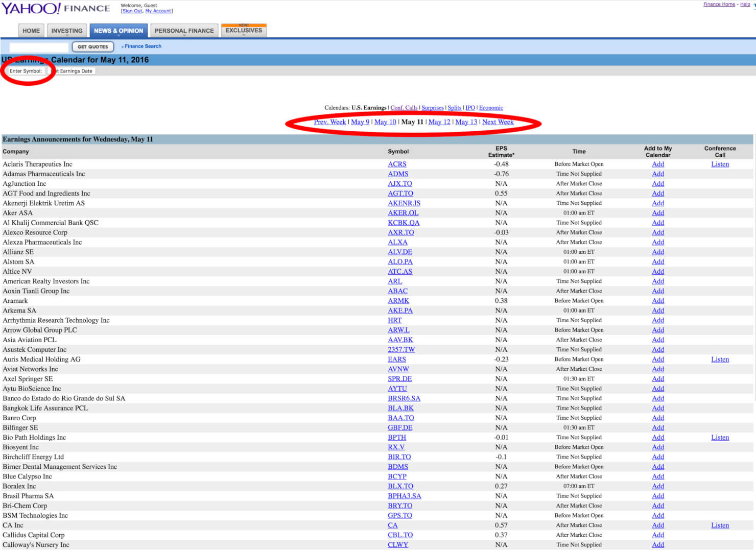Screen dimensions: 756x551
Task: Click the Company column header
Action: (16, 152)
